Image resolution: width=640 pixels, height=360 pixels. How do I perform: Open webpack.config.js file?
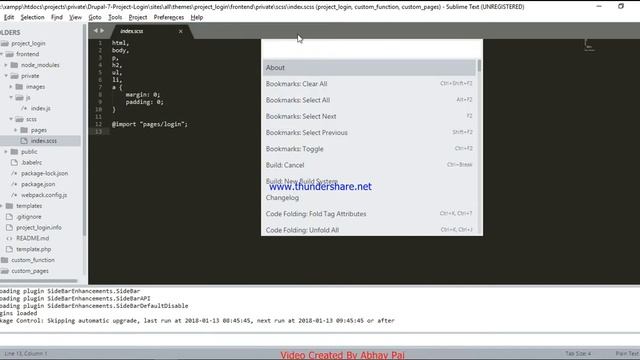pyautogui.click(x=44, y=195)
